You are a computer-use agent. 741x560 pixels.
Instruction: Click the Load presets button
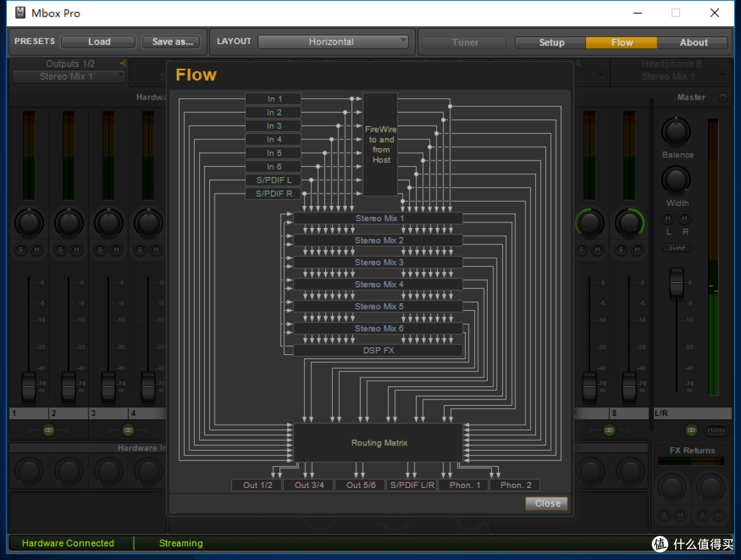point(99,42)
